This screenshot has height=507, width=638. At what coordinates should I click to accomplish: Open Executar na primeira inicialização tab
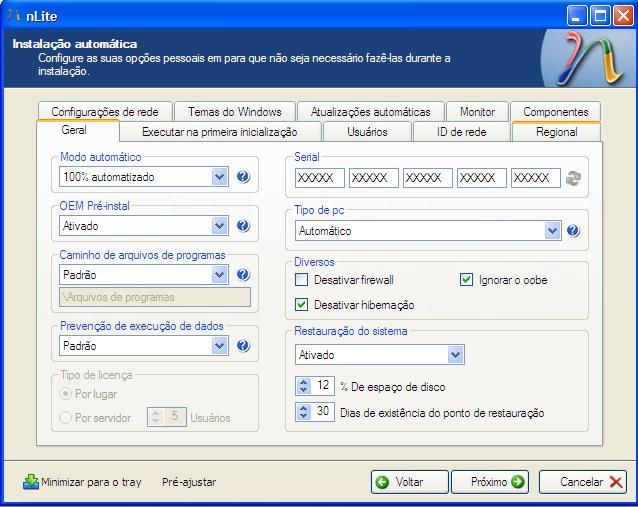(220, 132)
